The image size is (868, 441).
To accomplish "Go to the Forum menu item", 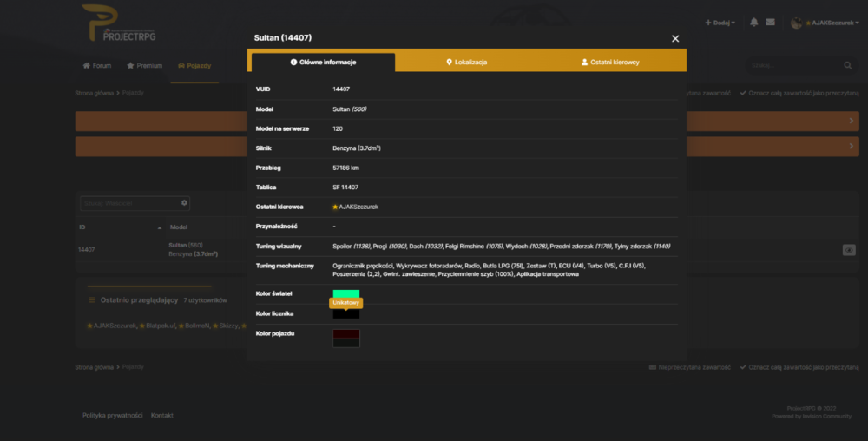I will coord(97,65).
